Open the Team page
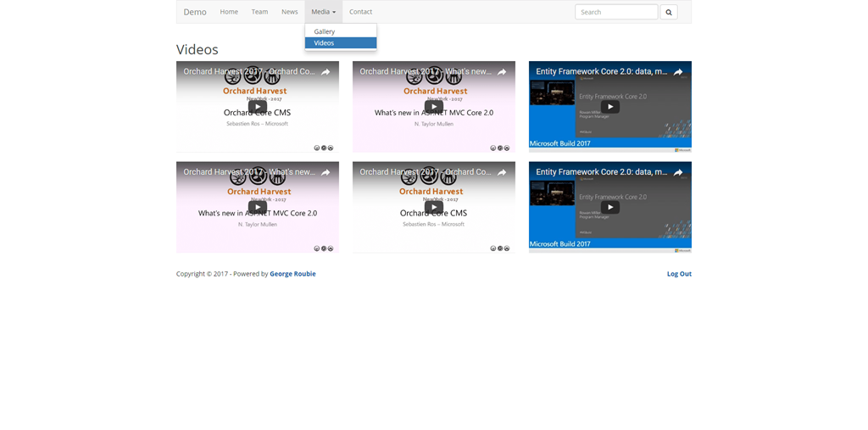This screenshot has height=430, width=868. coord(259,12)
